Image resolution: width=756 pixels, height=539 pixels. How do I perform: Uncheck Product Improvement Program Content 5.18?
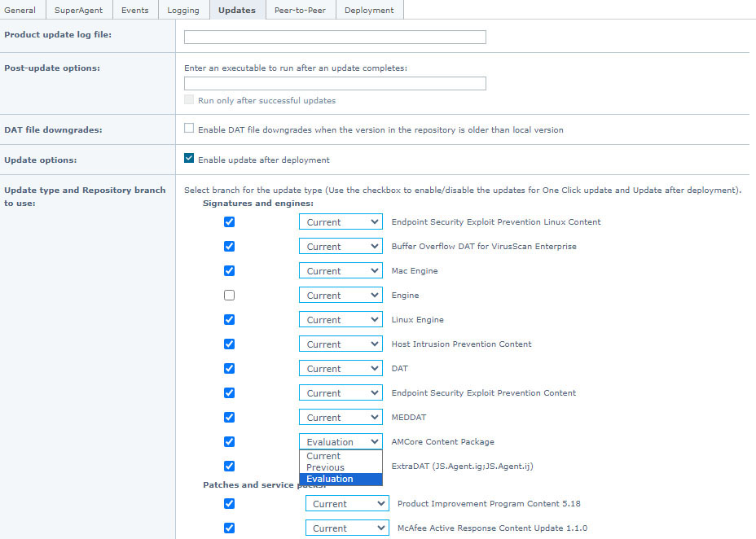(229, 503)
